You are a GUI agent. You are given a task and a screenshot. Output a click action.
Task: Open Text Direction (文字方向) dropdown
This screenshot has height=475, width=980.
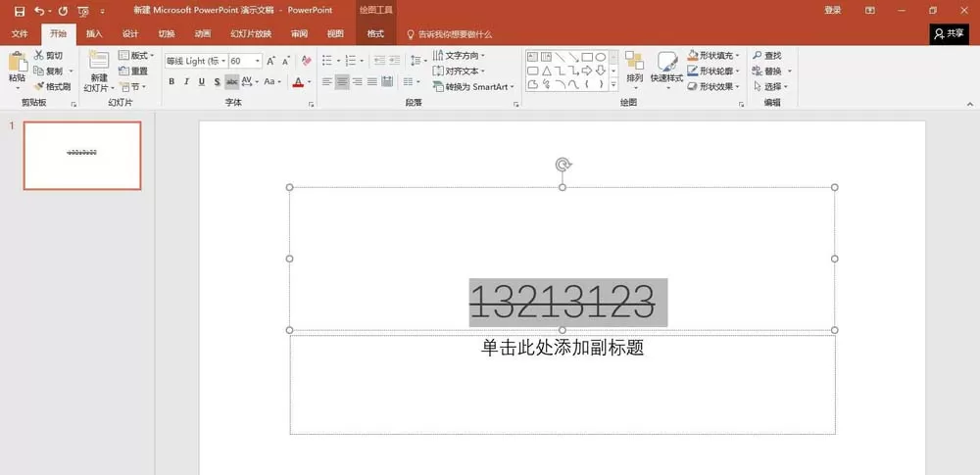[x=460, y=56]
